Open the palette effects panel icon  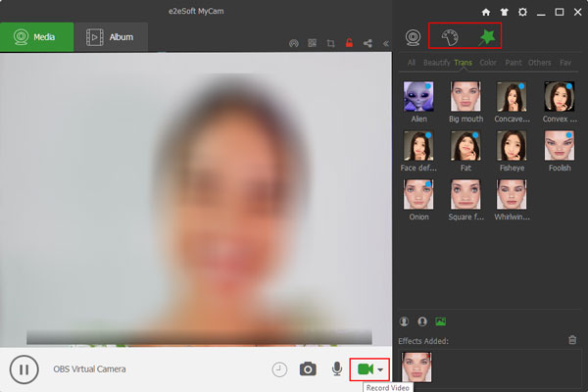449,38
